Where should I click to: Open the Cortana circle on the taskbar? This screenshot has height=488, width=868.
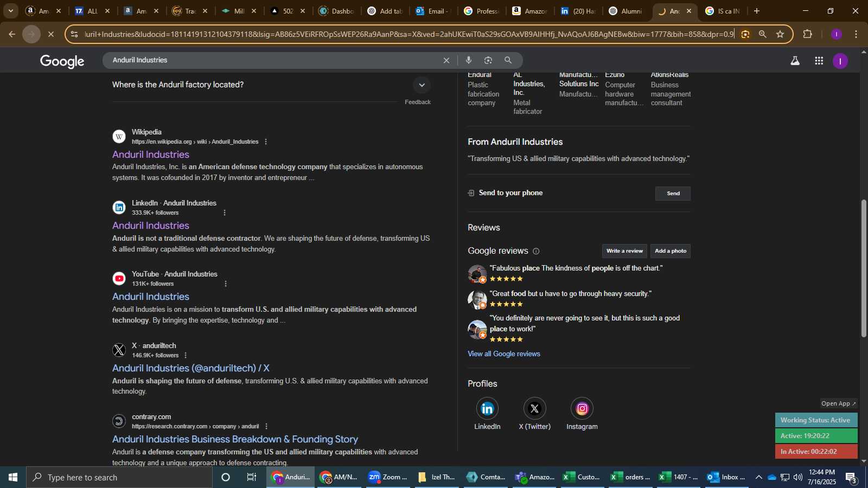[226, 477]
